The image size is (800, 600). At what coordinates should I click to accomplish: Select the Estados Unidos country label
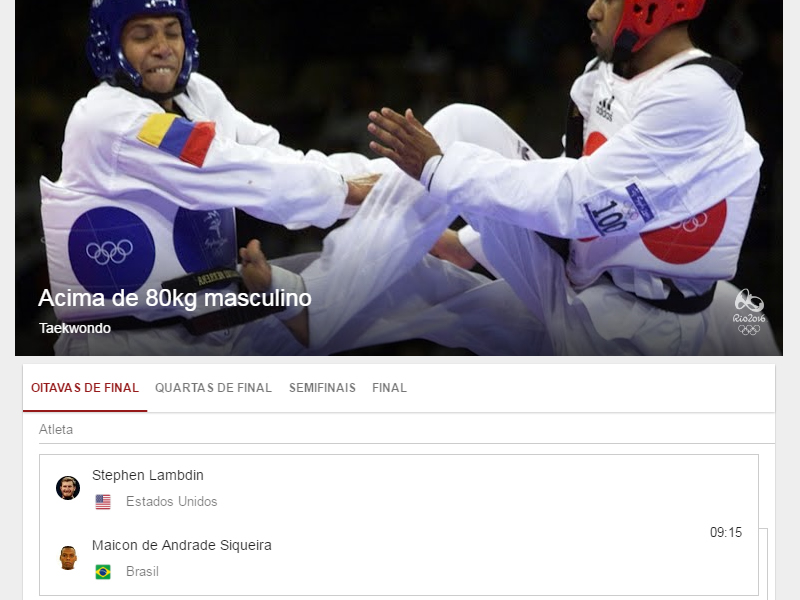(171, 502)
